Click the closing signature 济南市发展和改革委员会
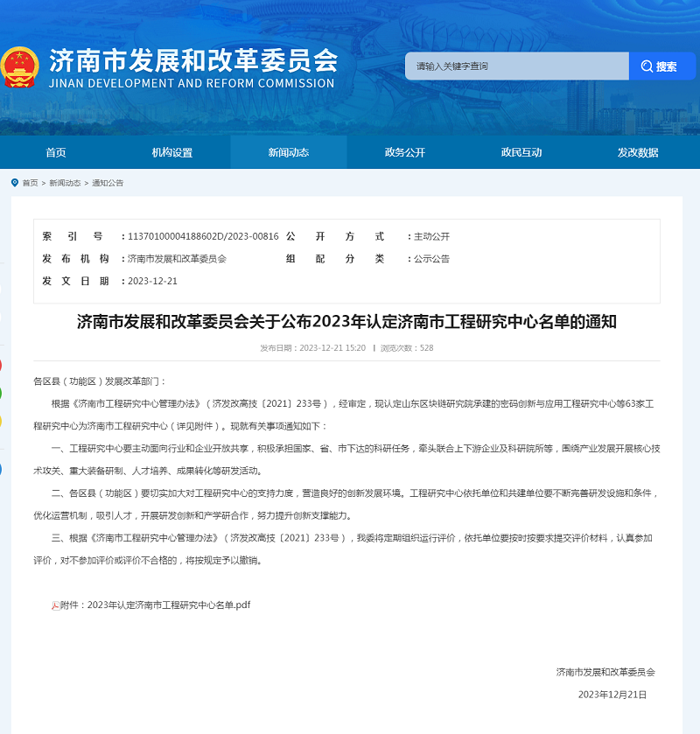Image resolution: width=700 pixels, height=734 pixels. [605, 672]
